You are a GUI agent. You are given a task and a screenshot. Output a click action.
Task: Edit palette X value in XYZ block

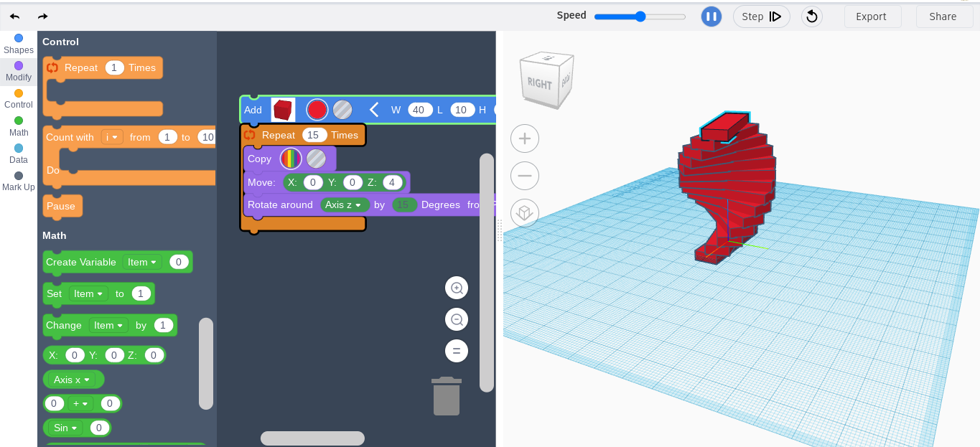click(75, 355)
